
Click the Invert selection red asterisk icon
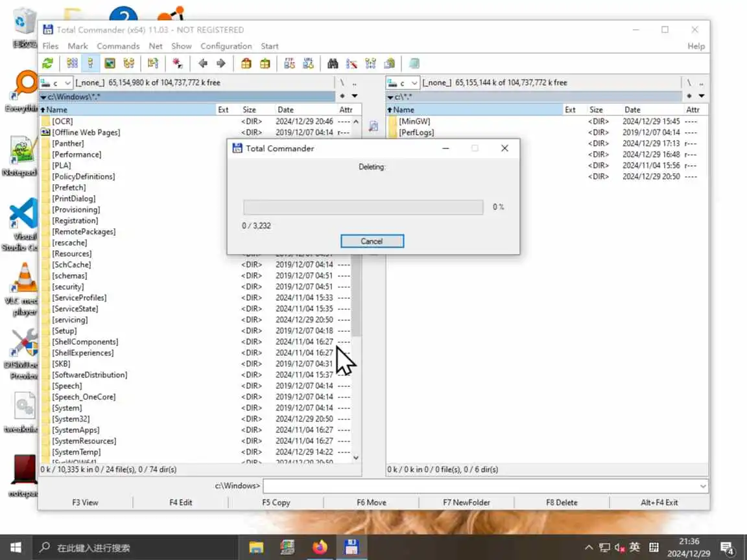[177, 64]
